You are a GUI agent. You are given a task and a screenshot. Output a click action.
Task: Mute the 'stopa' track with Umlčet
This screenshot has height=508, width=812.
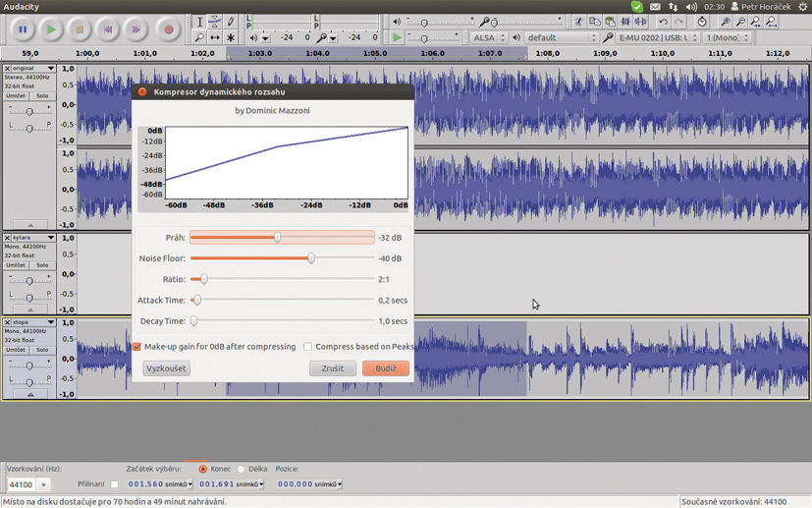16,350
